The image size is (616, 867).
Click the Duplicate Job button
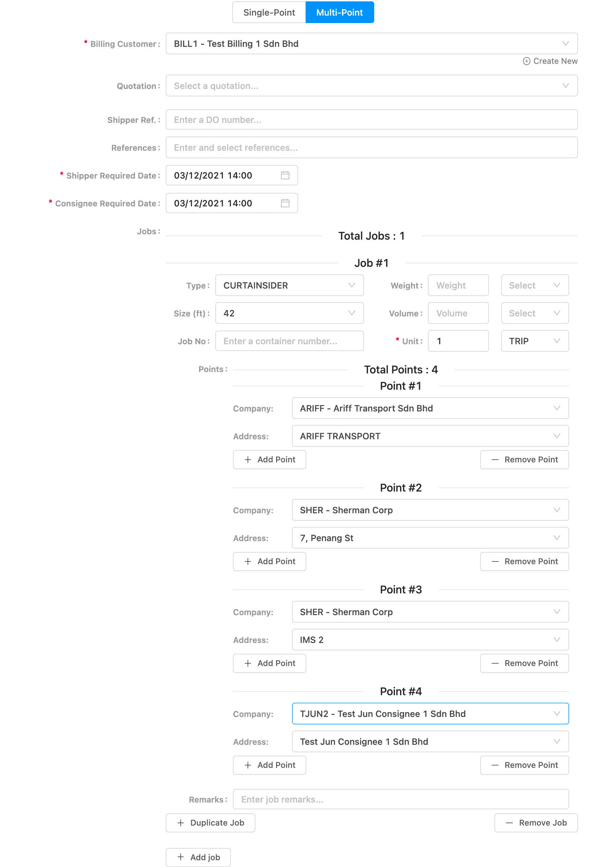coord(210,823)
